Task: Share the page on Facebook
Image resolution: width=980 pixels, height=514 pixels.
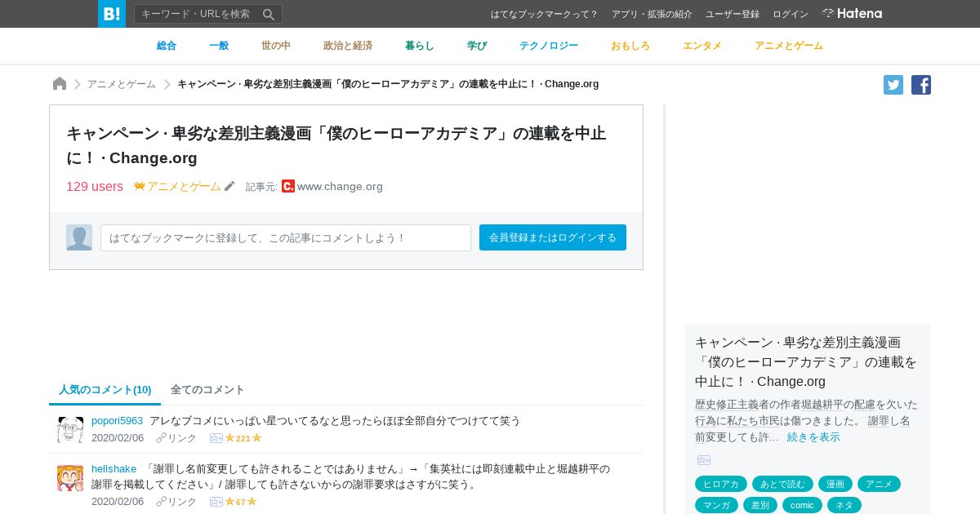Action: [x=921, y=85]
